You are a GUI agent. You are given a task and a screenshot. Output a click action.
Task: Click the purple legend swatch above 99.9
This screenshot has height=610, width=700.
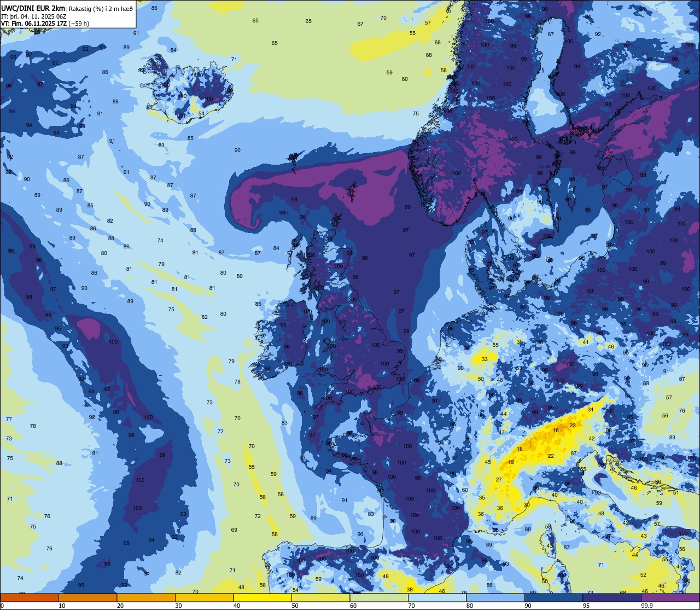click(x=670, y=597)
